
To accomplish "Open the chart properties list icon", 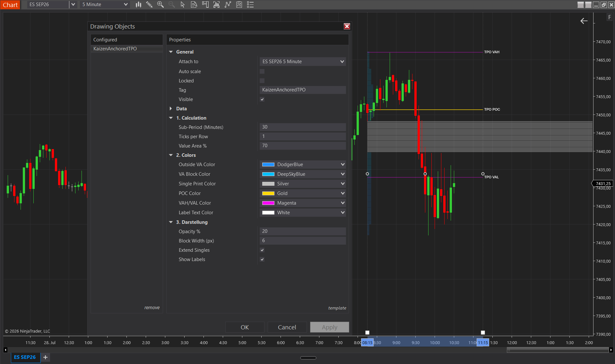I will [250, 4].
